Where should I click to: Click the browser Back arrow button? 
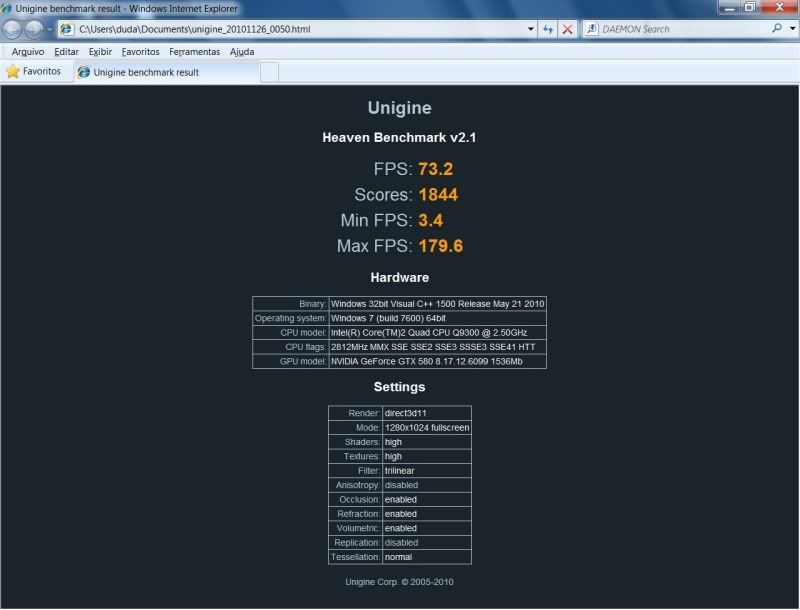click(x=13, y=29)
